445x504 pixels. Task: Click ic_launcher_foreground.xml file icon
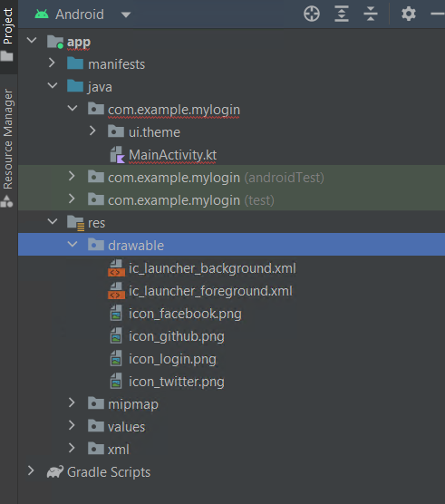(116, 291)
